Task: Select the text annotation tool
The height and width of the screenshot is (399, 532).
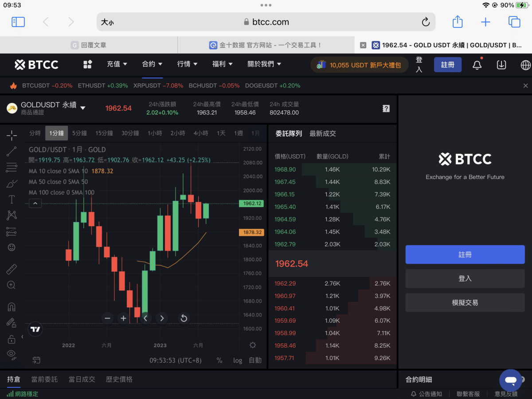Action: tap(12, 199)
